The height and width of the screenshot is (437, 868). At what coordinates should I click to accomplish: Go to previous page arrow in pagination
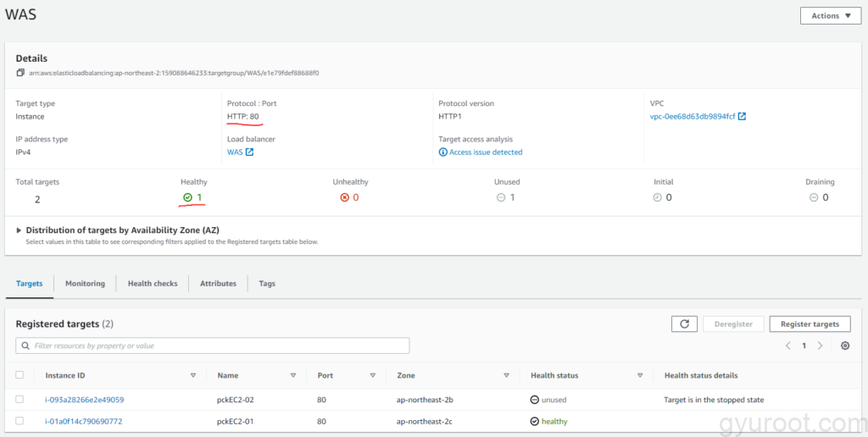click(788, 346)
